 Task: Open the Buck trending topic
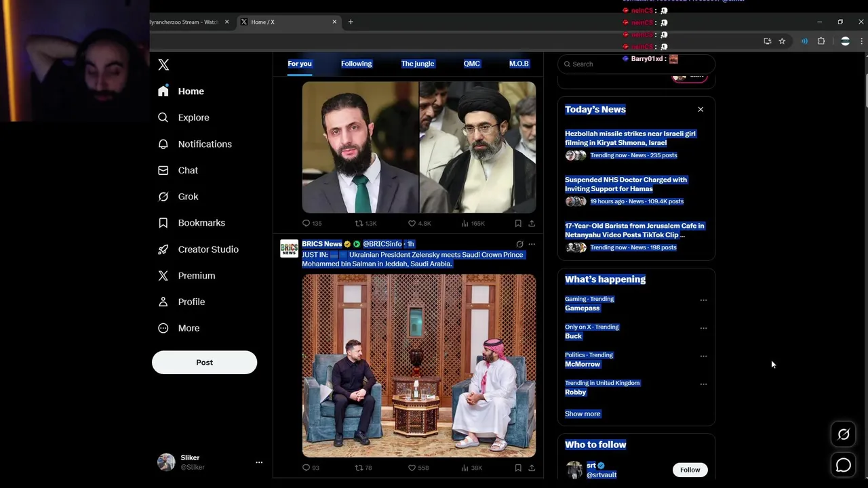574,336
